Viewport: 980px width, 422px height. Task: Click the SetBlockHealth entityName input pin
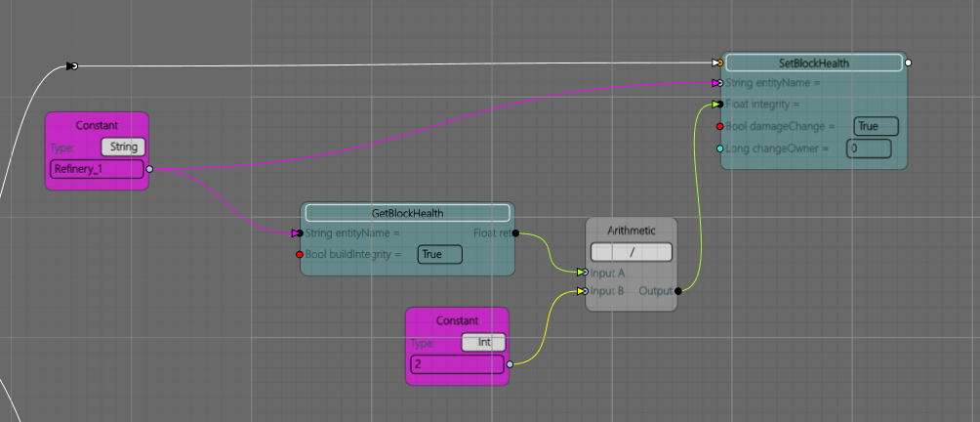(x=718, y=83)
